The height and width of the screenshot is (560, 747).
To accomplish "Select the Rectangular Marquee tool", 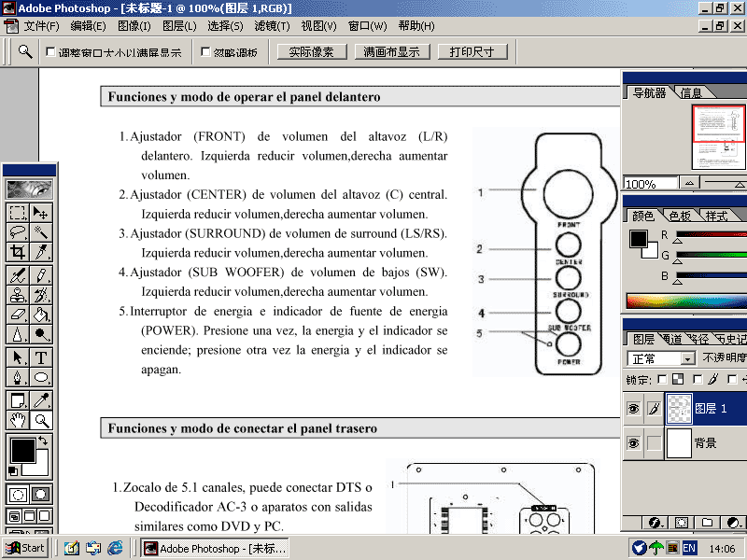I will pos(18,213).
